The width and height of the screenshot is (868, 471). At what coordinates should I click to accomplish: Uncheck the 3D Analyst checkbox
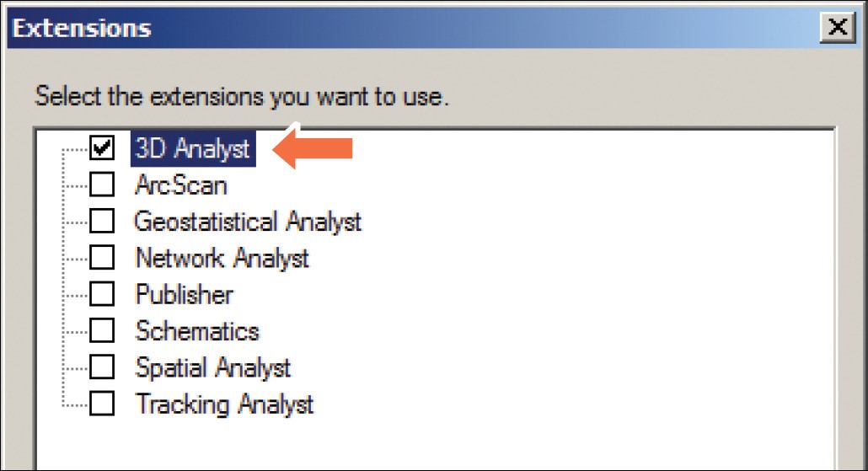[x=102, y=148]
